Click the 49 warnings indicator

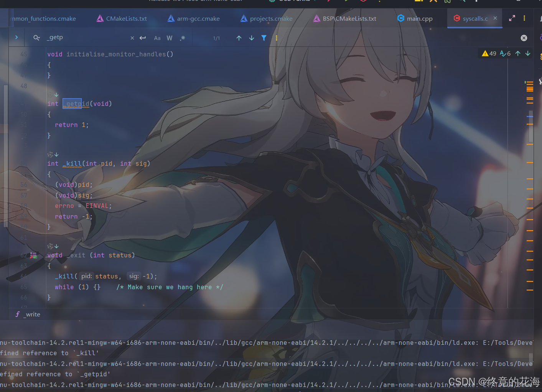point(489,53)
